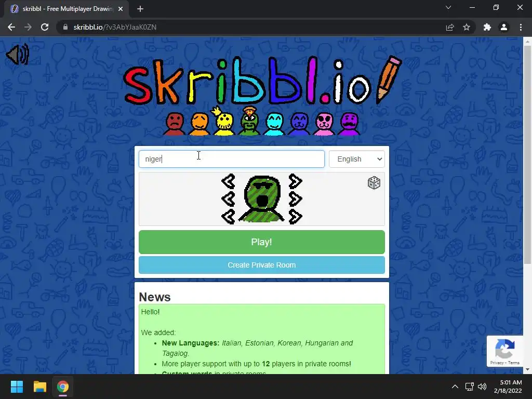Open Chrome profile icon
Viewport: 532px width, 399px height.
coord(504,27)
